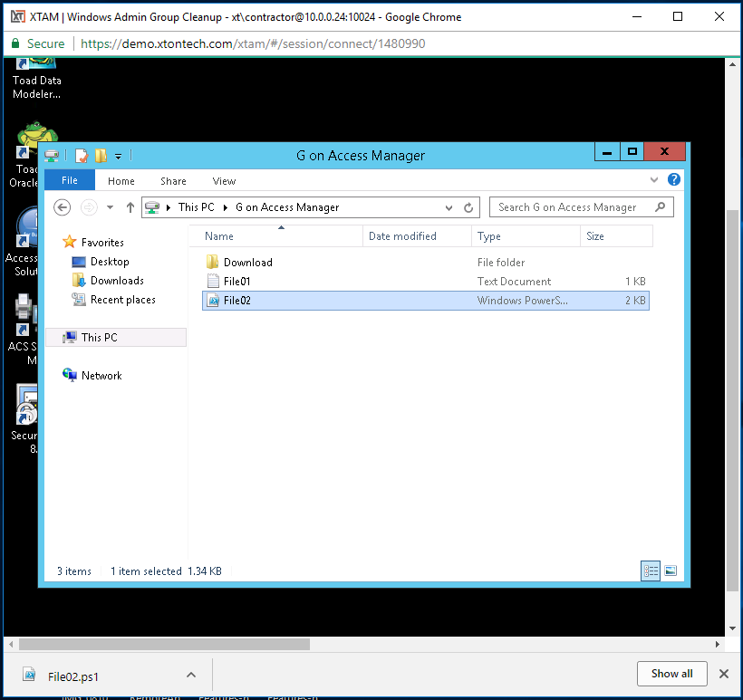Switch to large icons view
The image size is (743, 700).
tap(671, 571)
